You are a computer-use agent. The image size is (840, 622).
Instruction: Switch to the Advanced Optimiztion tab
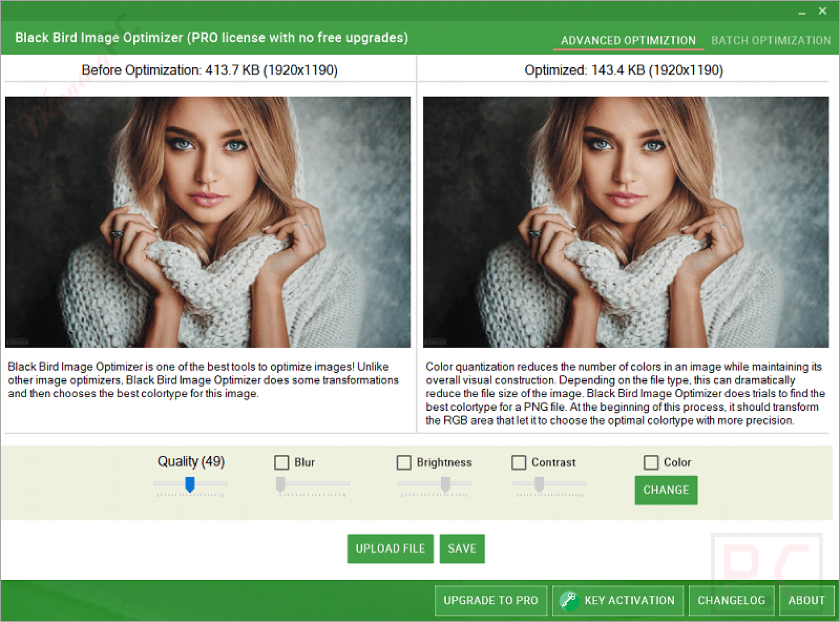[x=628, y=40]
